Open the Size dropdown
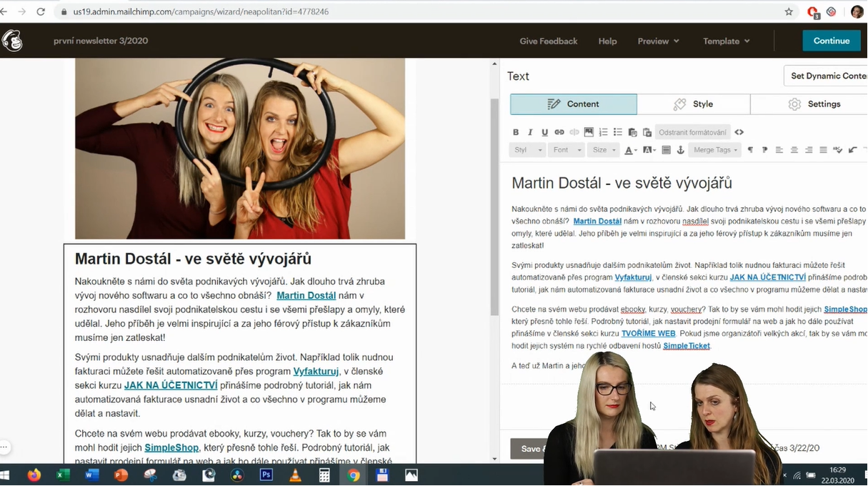Image resolution: width=868 pixels, height=486 pixels. click(x=604, y=150)
